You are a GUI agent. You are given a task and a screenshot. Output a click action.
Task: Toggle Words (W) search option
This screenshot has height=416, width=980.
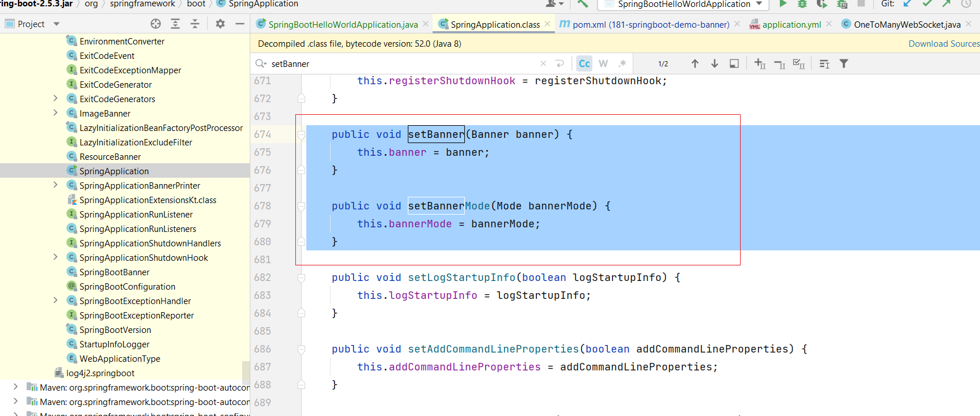(603, 63)
